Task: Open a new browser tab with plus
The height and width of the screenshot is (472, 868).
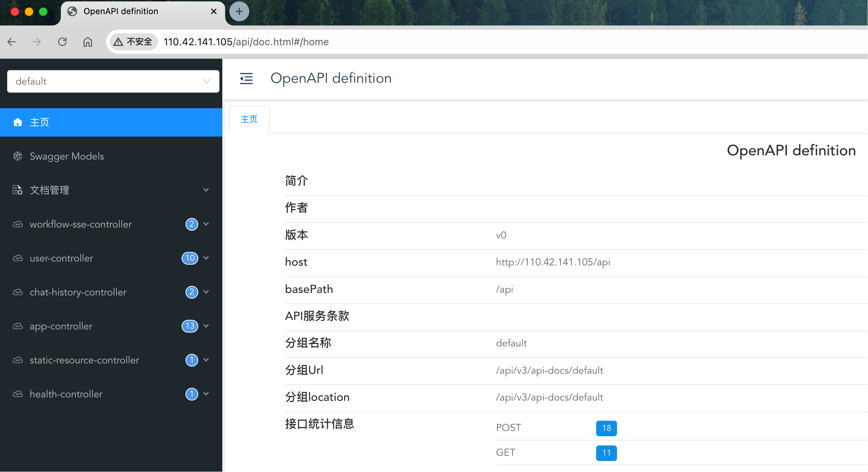Action: tap(239, 11)
